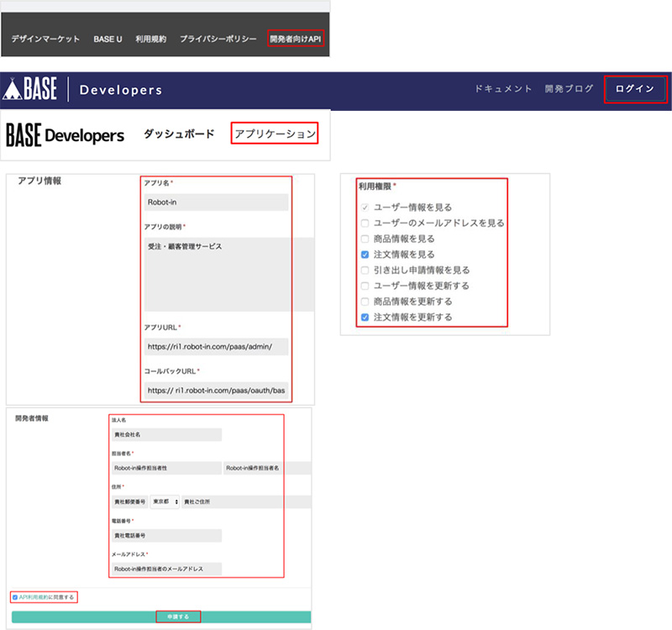
Task: Click the アプリの説明 text area
Action: (229, 275)
